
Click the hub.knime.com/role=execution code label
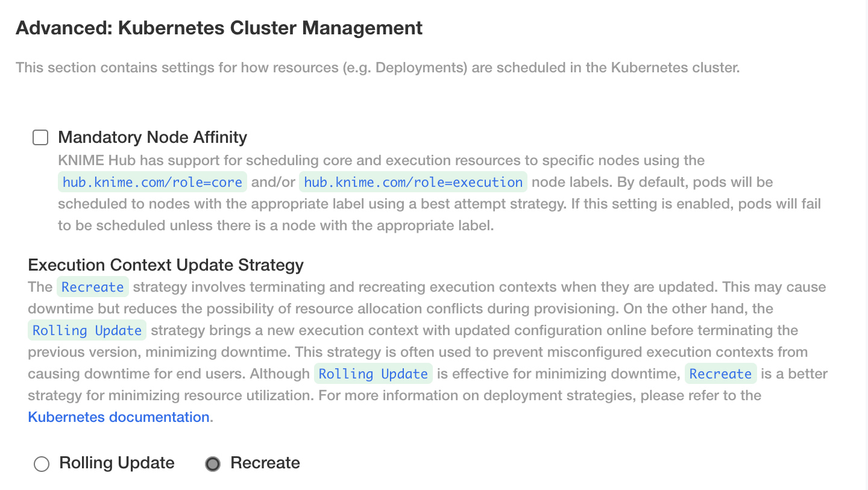(x=413, y=182)
